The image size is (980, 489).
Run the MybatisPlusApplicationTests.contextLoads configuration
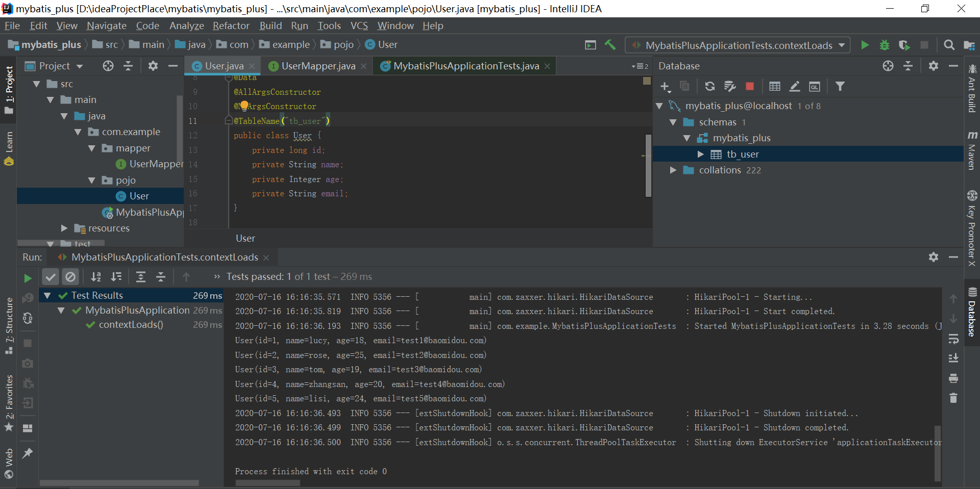[x=865, y=45]
